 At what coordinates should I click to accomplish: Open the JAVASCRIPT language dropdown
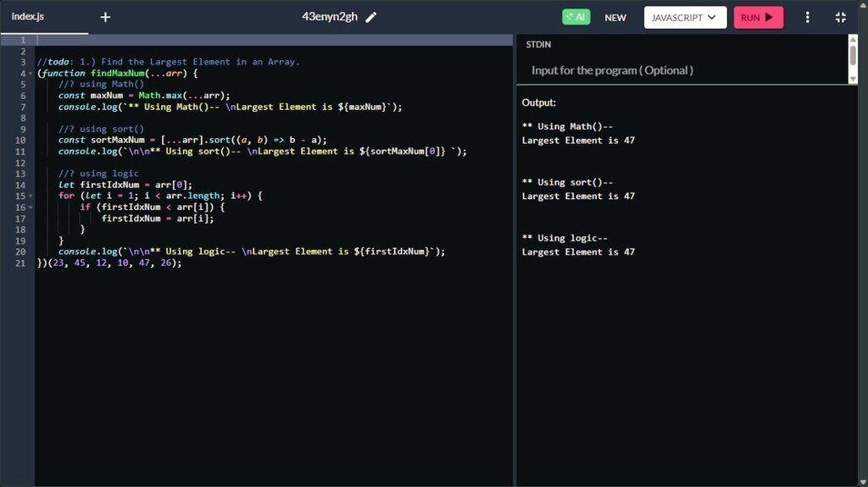[x=685, y=17]
